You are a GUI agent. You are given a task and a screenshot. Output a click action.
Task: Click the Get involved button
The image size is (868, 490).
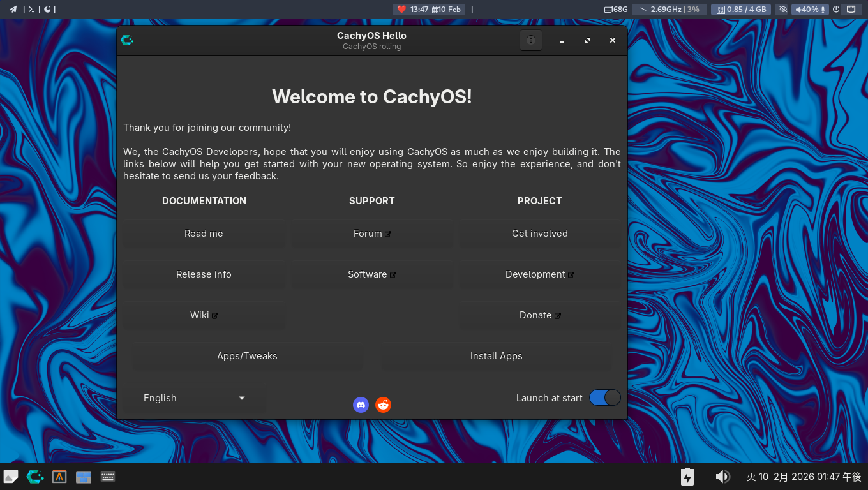[540, 234]
